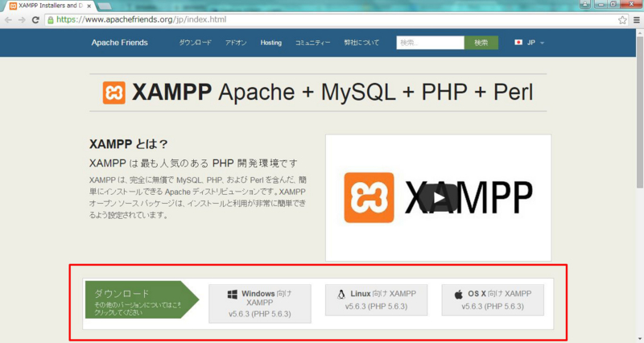Click the Linux penguin icon

point(341,294)
